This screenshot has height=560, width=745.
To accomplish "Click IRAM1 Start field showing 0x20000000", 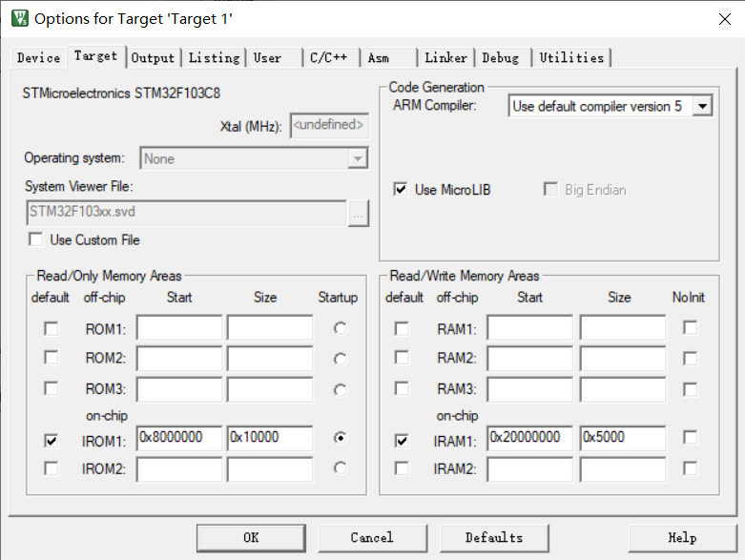I will pos(529,438).
